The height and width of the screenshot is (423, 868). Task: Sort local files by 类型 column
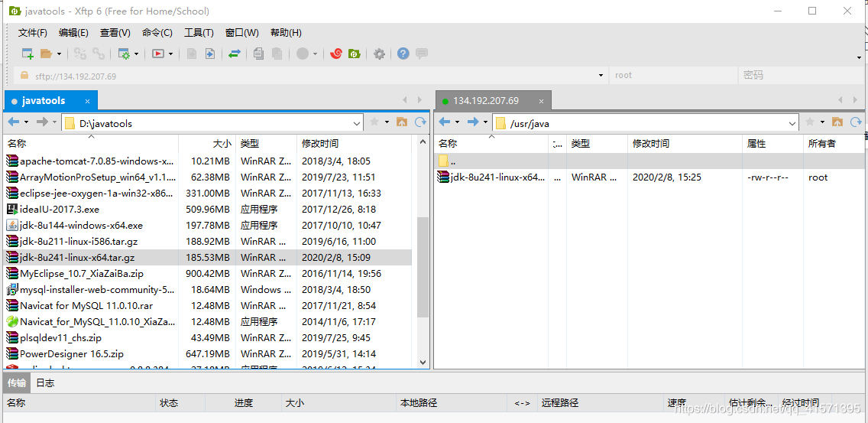pyautogui.click(x=266, y=144)
